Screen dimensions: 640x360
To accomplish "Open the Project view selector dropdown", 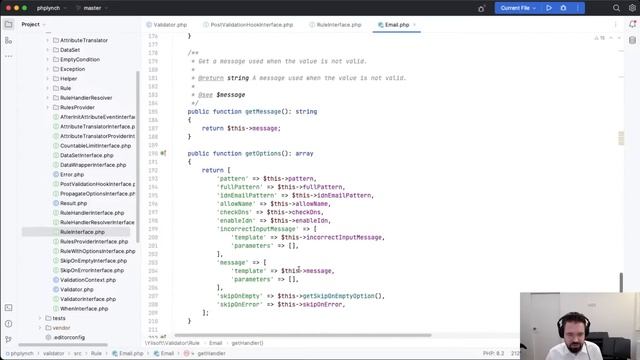I will click(33, 24).
